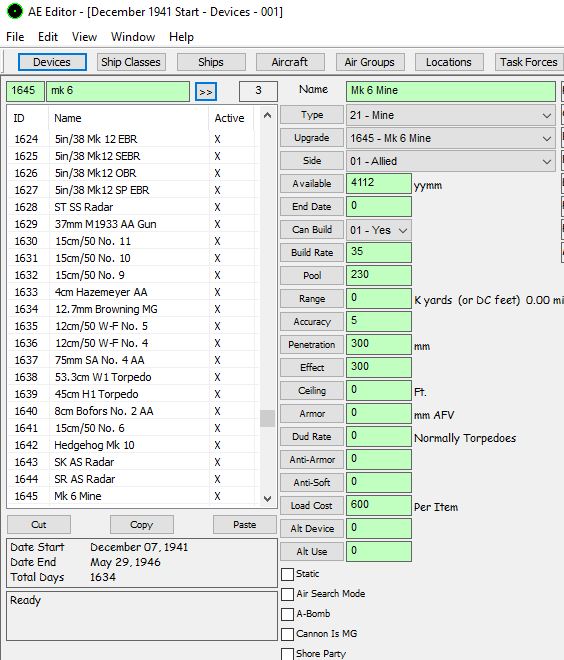564x660 pixels.
Task: Click the name search field 'mk 6'
Action: pyautogui.click(x=118, y=91)
